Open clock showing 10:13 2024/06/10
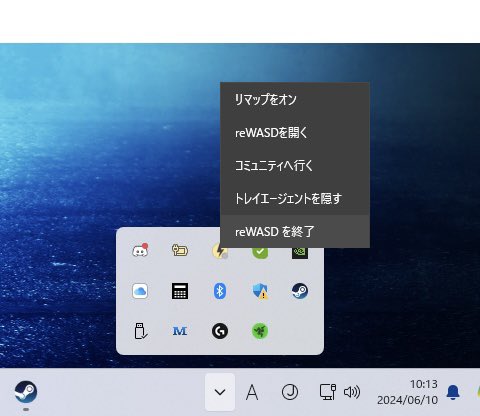 click(x=407, y=392)
